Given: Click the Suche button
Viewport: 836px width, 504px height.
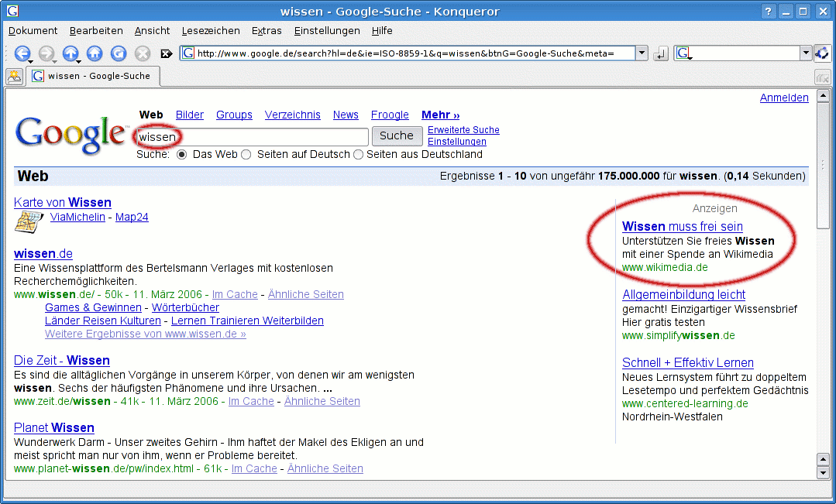Looking at the screenshot, I should click(397, 135).
